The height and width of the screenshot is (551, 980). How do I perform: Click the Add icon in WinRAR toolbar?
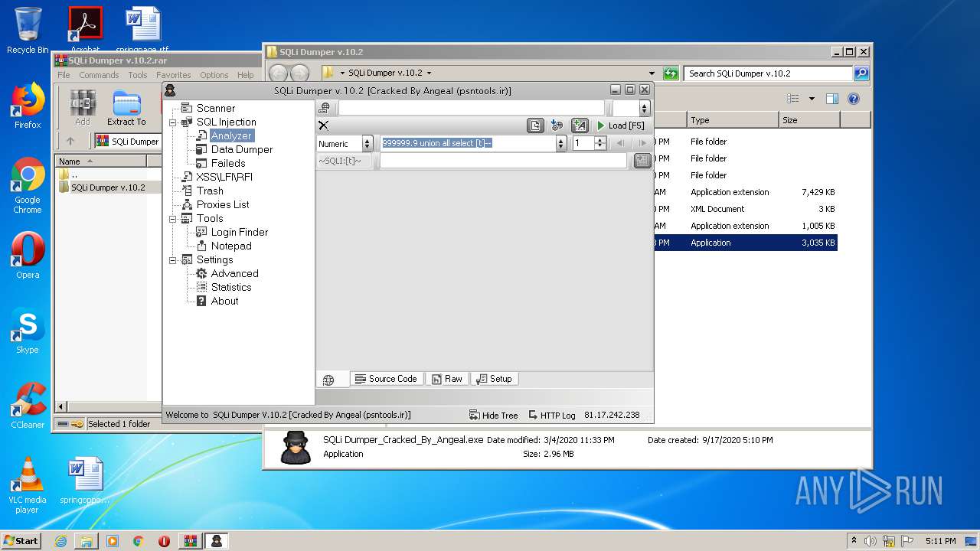(83, 108)
